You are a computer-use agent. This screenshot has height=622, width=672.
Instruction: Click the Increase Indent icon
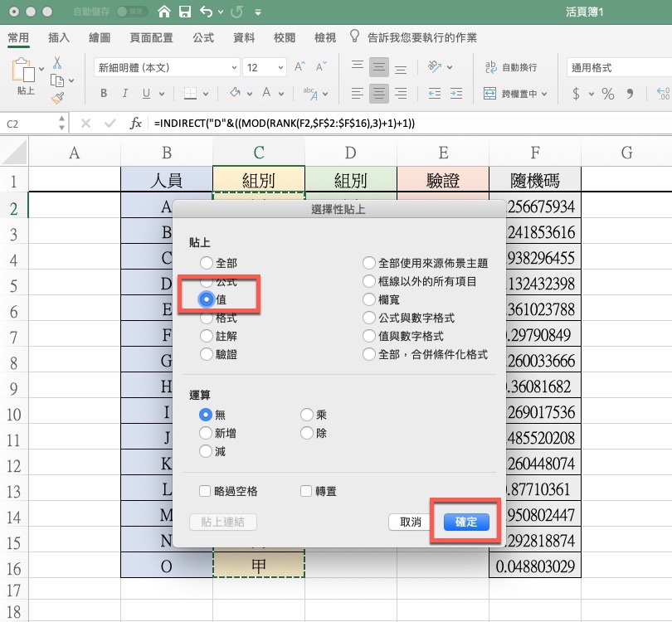(456, 93)
